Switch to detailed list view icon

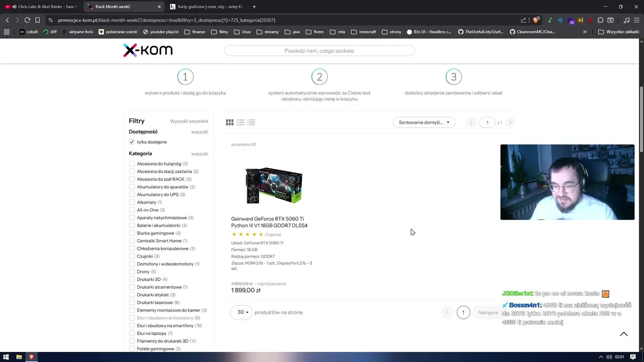coord(240,122)
